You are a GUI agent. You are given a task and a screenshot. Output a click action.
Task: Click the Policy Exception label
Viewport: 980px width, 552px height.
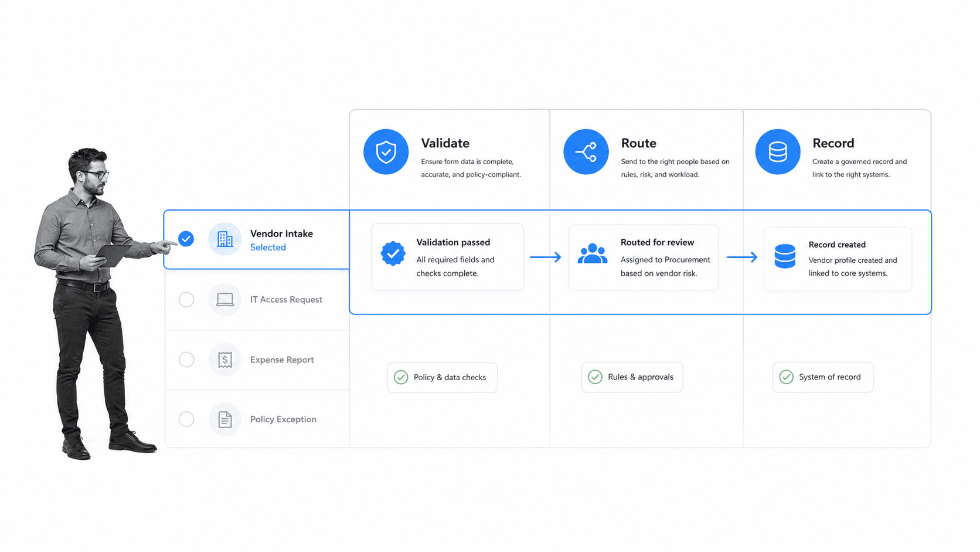(x=283, y=419)
